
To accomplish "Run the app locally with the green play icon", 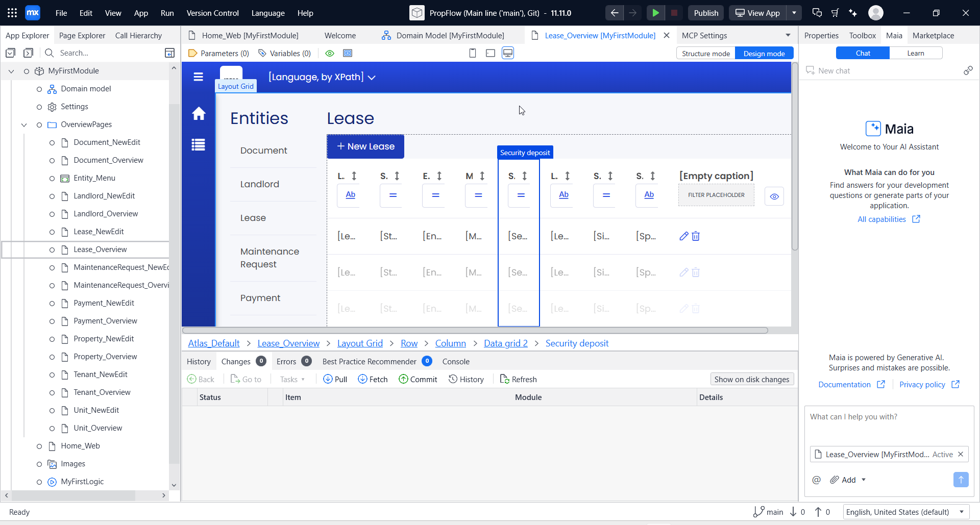I will (x=656, y=13).
